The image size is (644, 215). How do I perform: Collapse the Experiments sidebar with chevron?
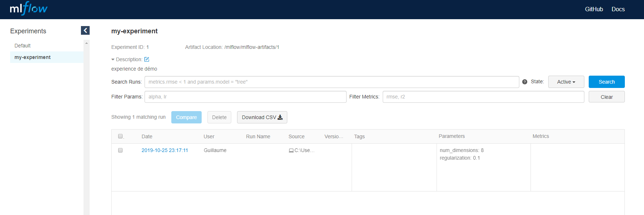(x=85, y=30)
